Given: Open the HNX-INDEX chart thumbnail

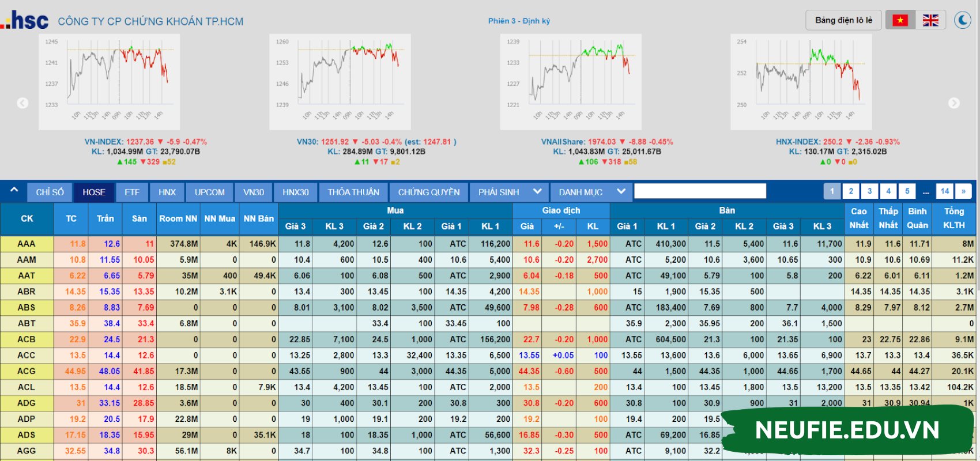Looking at the screenshot, I should 801,82.
